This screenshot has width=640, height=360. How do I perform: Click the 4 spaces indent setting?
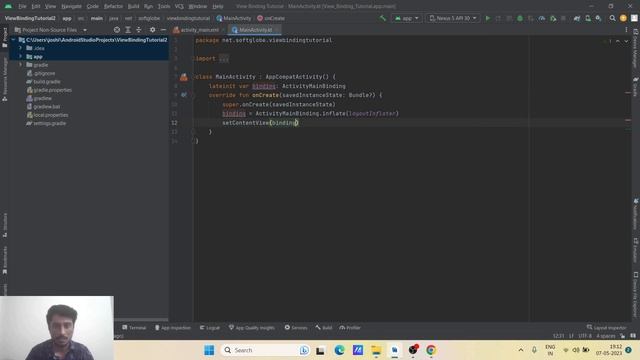606,336
